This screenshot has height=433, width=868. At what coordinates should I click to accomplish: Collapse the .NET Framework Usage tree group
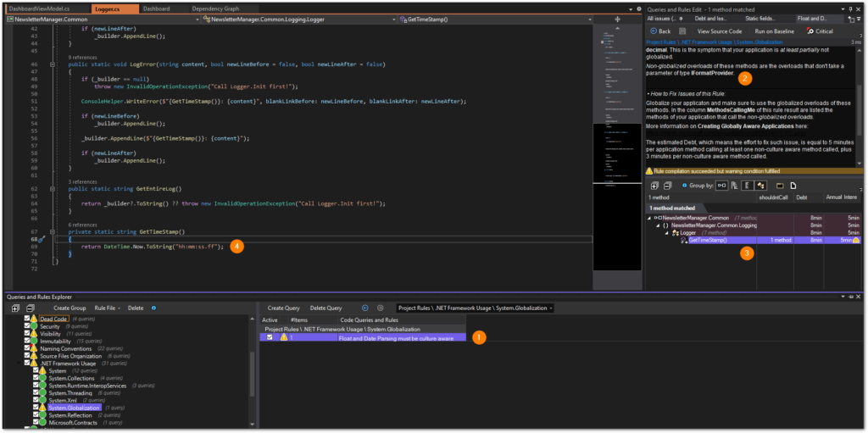[x=19, y=364]
